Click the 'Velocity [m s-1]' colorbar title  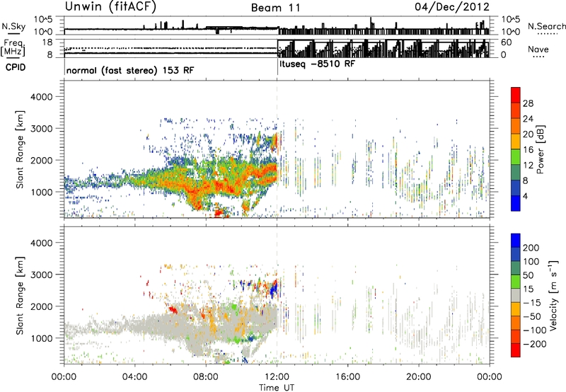click(x=553, y=296)
